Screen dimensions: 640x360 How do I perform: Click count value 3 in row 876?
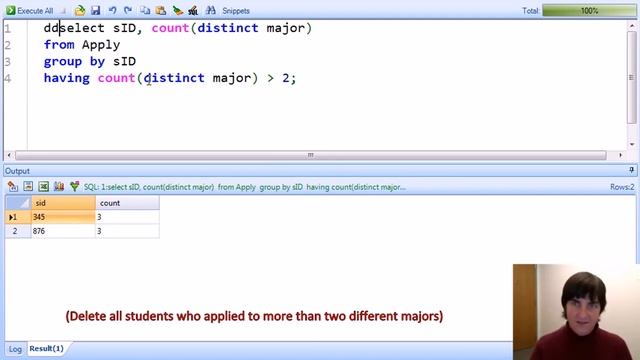point(127,231)
